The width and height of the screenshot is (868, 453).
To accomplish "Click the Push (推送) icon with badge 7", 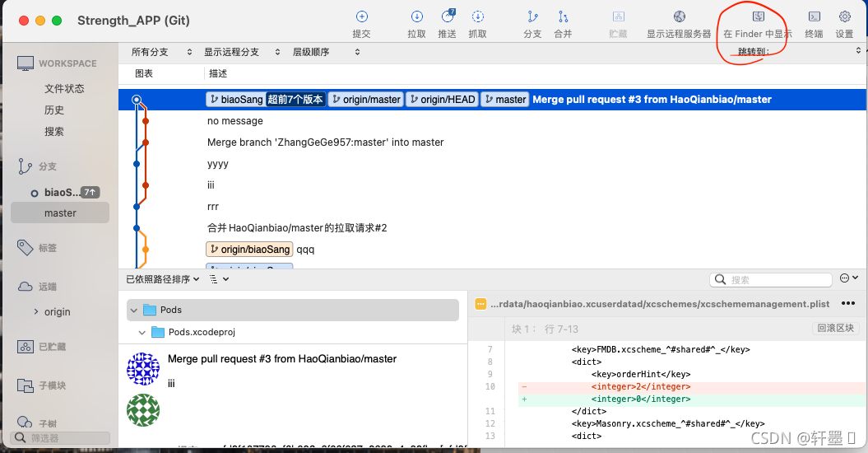I will coord(448,16).
